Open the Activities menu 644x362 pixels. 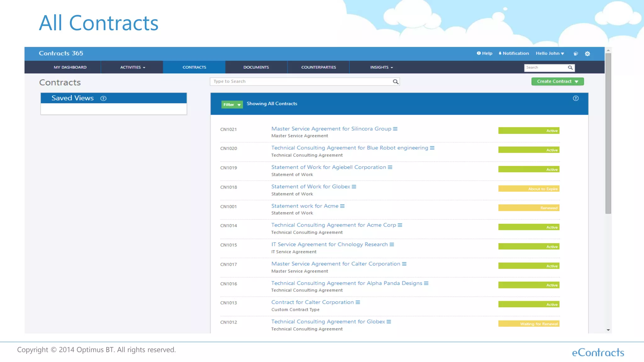pyautogui.click(x=132, y=67)
